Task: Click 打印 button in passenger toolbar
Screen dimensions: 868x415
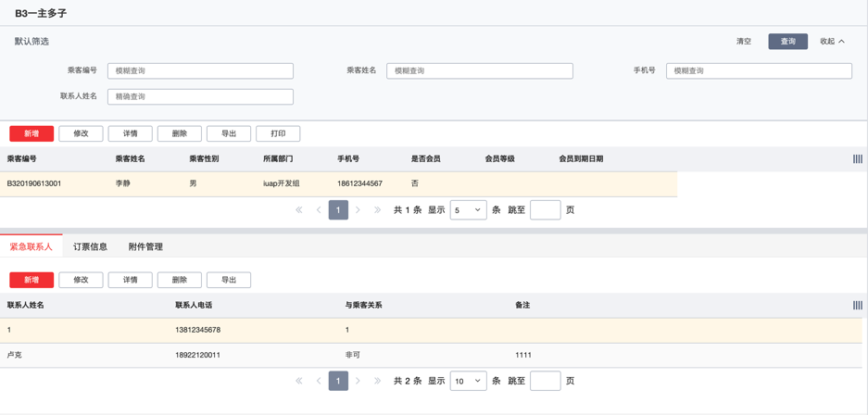Action: (x=278, y=133)
